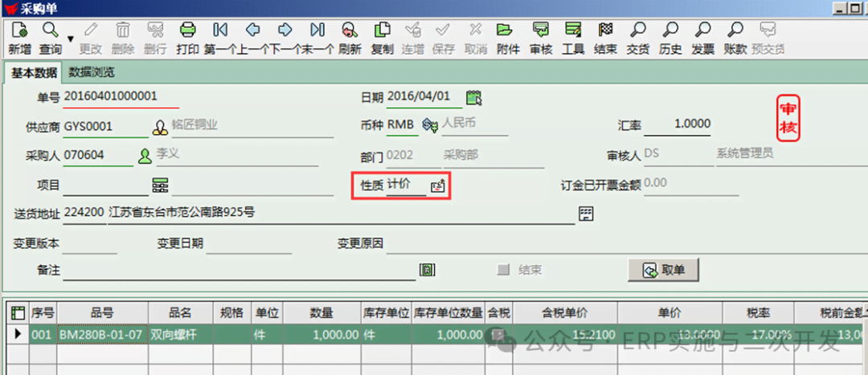Open the 发票 (Invoice) toolbar icon
868x375 pixels.
pos(702,38)
